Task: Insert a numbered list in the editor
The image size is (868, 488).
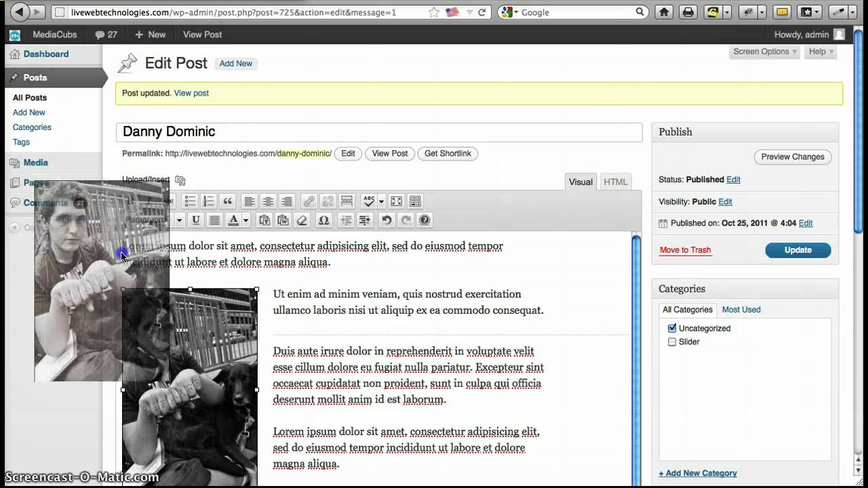Action: (208, 201)
